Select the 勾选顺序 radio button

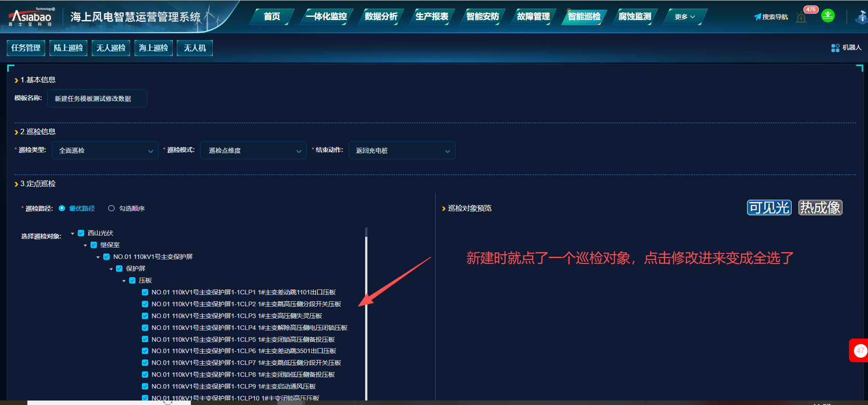[111, 208]
